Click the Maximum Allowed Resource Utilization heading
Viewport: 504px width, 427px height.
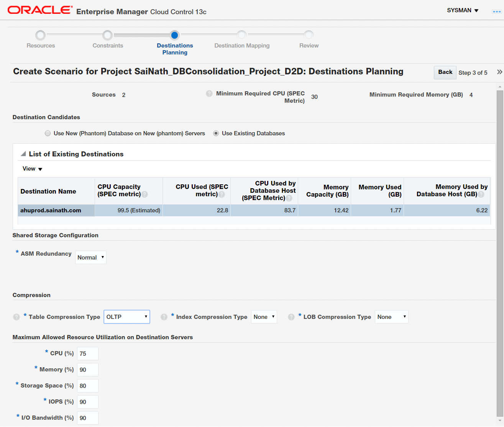(103, 337)
